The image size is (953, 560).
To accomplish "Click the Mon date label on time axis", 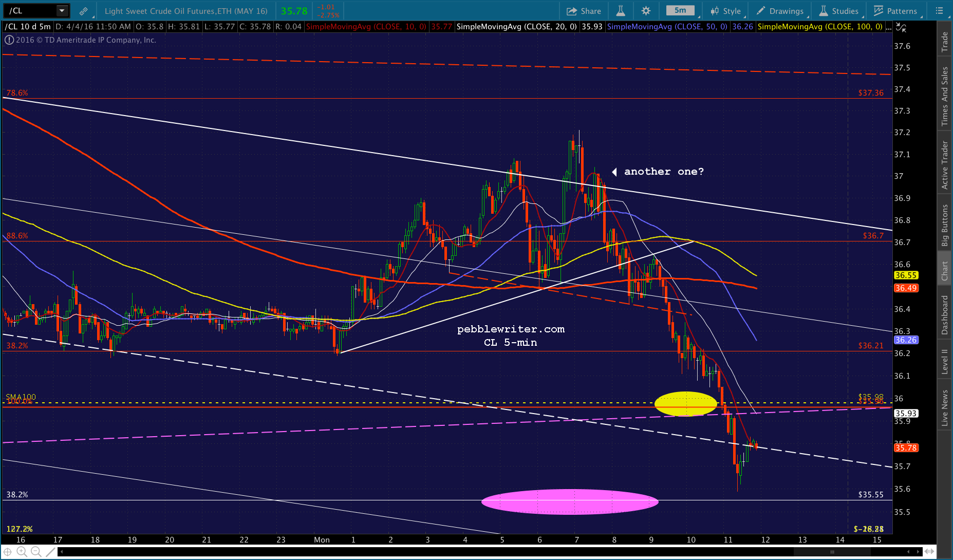I will pyautogui.click(x=322, y=539).
